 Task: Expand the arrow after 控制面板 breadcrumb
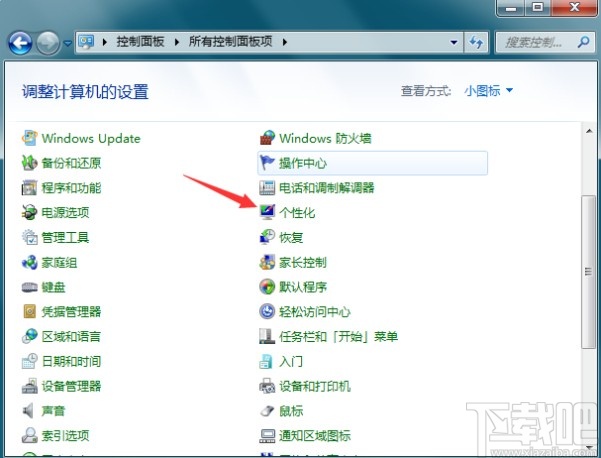click(x=177, y=42)
